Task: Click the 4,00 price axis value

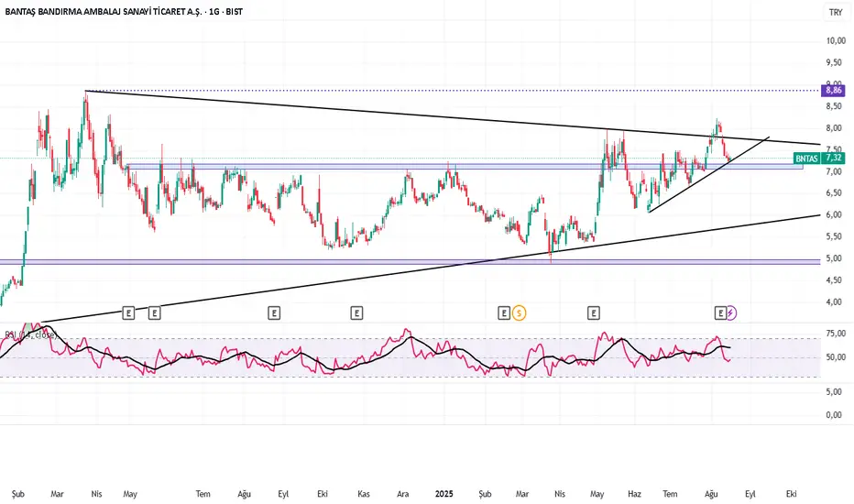Action: 836,301
